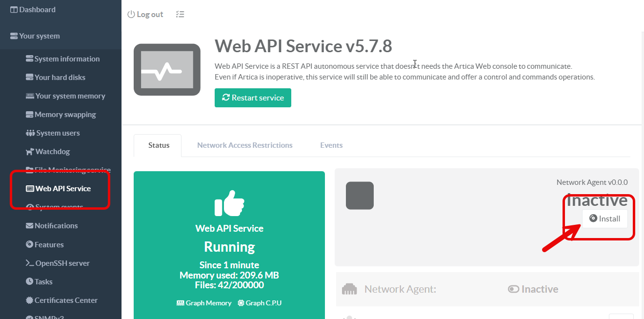644x319 pixels.
Task: Open System information page
Action: [x=67, y=59]
